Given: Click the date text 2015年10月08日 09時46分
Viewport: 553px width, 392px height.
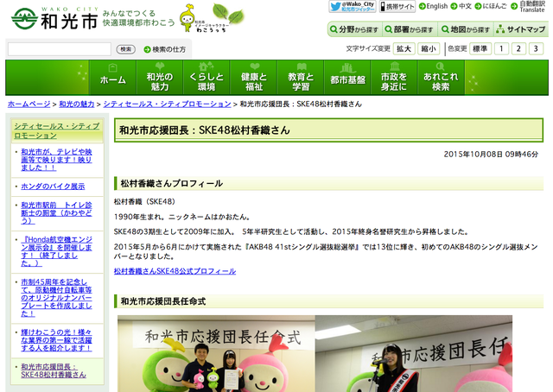Looking at the screenshot, I should click(491, 155).
